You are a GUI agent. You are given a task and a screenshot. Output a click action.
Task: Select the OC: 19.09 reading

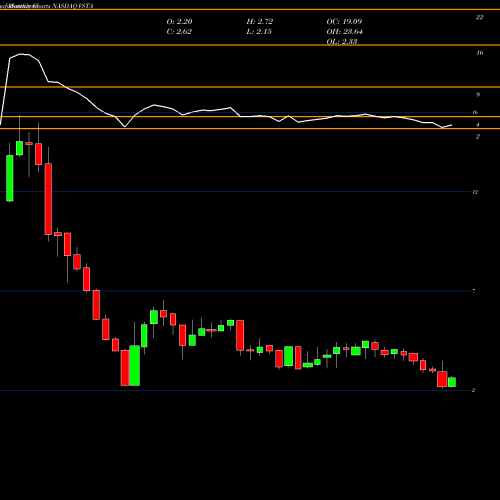pos(344,22)
